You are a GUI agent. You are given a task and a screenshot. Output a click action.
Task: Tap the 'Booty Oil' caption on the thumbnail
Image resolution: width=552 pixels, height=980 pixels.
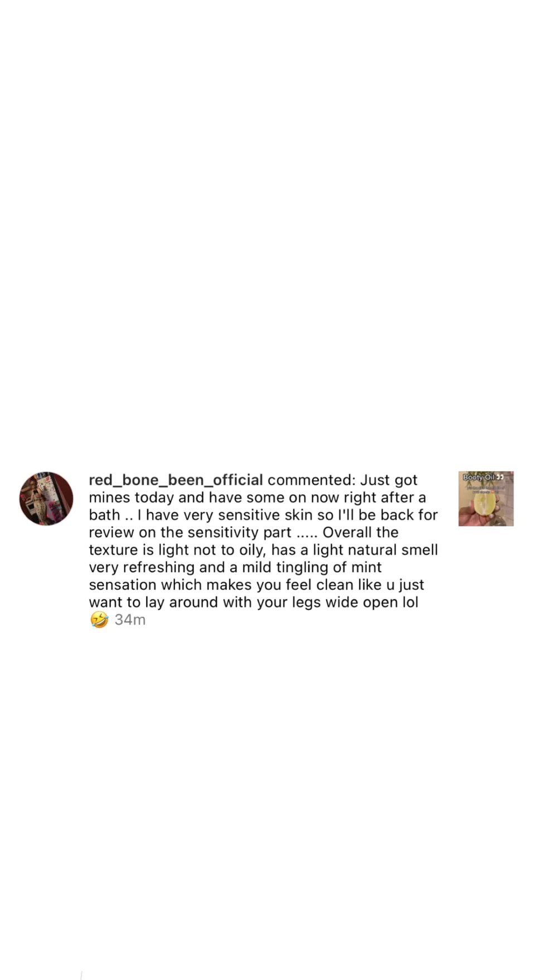pyautogui.click(x=479, y=477)
